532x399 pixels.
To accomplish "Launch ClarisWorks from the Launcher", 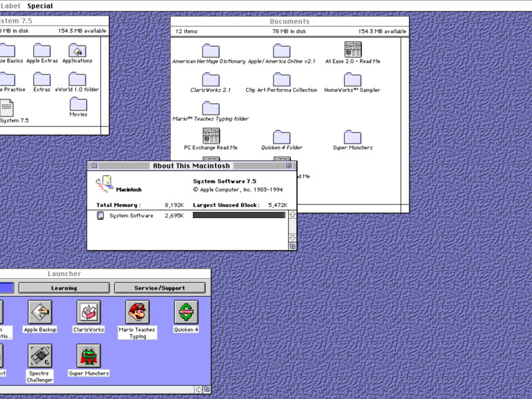I will click(x=88, y=312).
